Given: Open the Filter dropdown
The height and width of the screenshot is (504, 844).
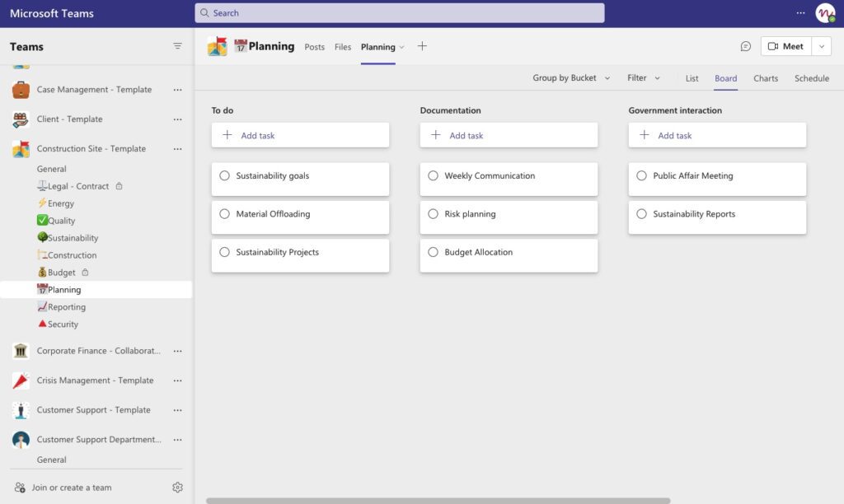Looking at the screenshot, I should pos(643,78).
